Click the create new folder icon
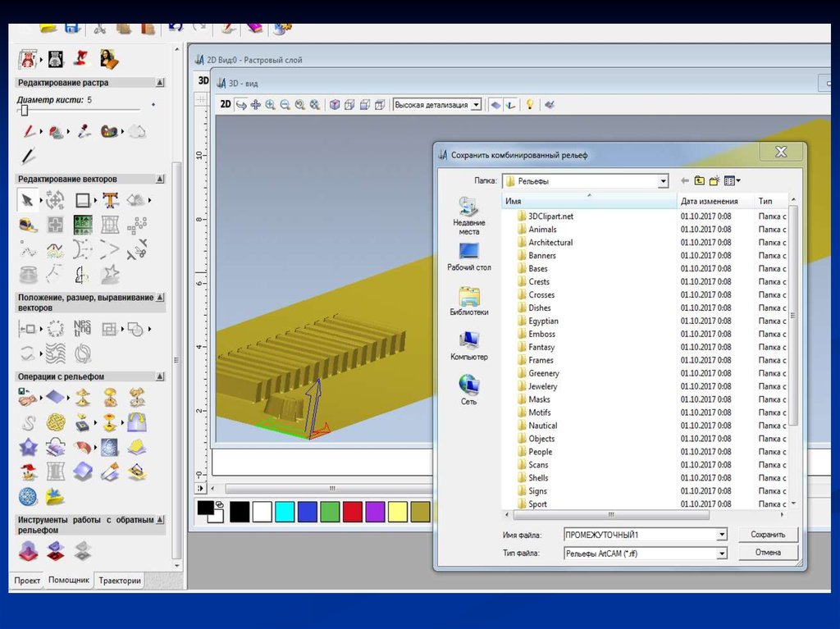 714,180
